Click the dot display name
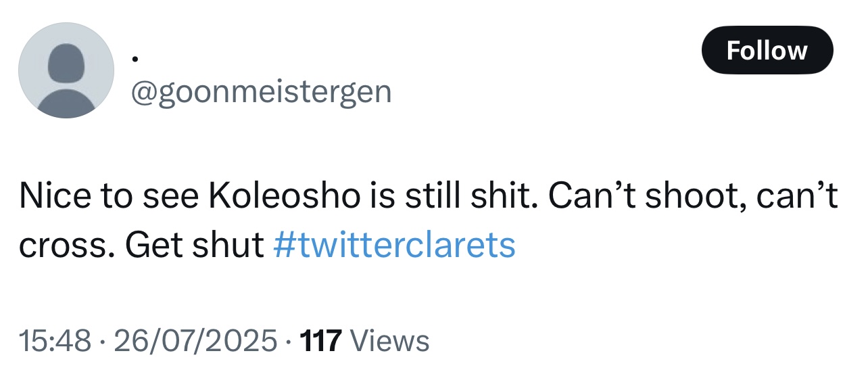This screenshot has width=868, height=368. coord(135,60)
